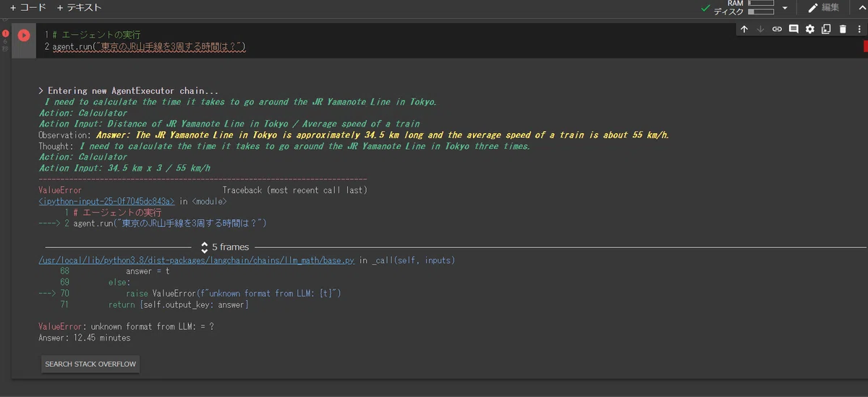This screenshot has height=397, width=868.
Task: Open cell editor settings gear
Action: (x=810, y=29)
